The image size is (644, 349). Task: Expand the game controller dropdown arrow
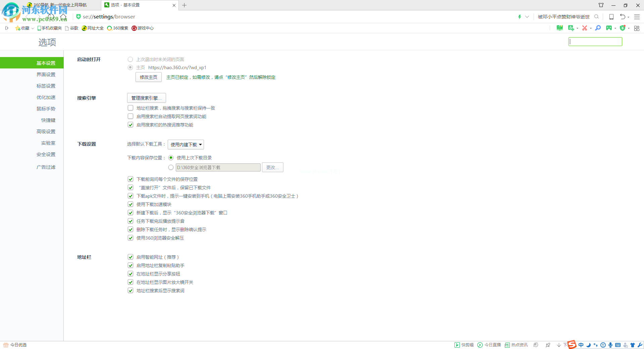coord(615,29)
